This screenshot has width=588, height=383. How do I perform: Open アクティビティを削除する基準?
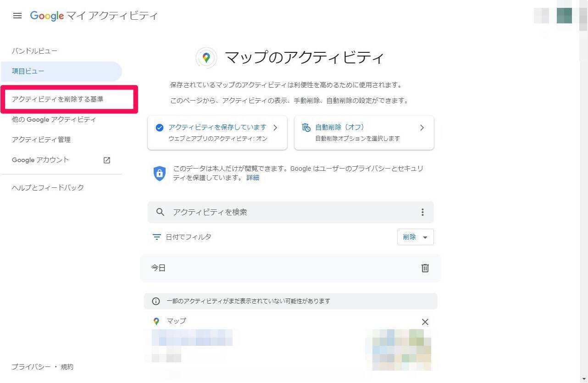tap(58, 99)
